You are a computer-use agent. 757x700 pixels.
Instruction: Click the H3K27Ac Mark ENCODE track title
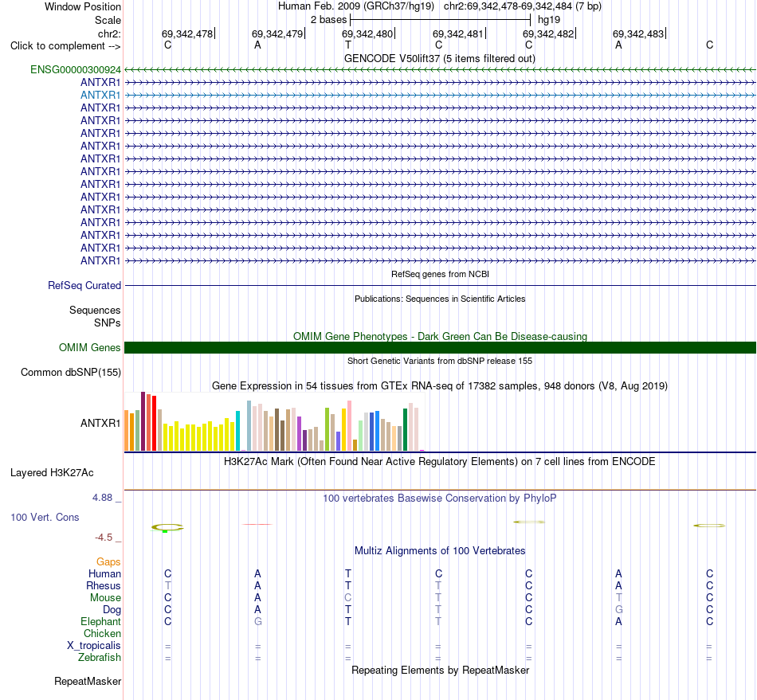(x=439, y=461)
